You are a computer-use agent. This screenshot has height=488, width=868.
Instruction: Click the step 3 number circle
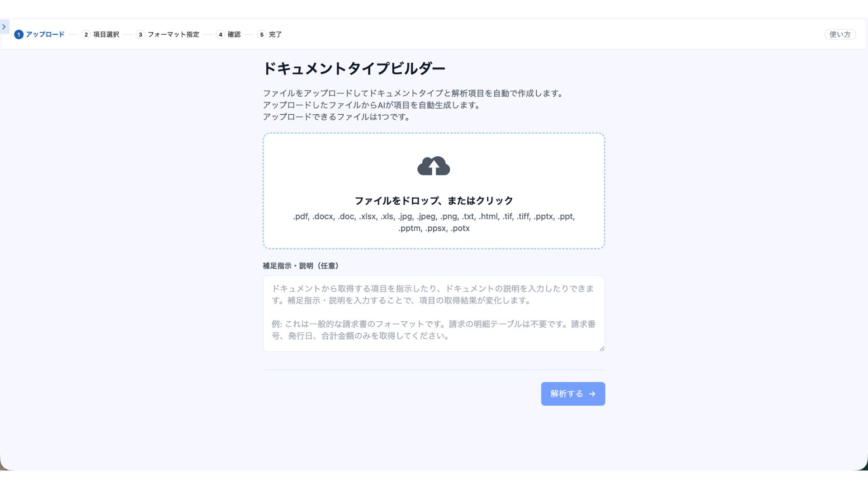[140, 35]
